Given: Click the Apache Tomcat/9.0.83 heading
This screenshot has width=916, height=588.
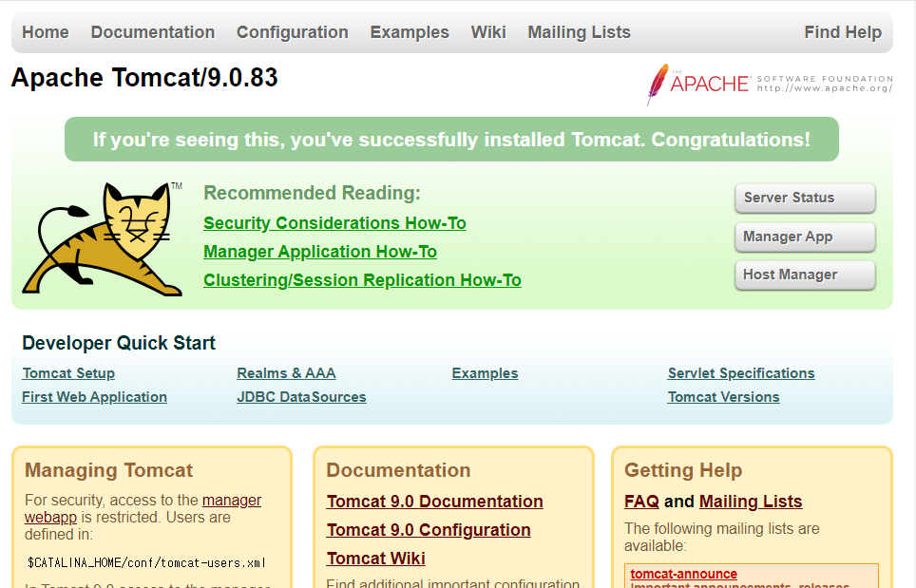Looking at the screenshot, I should pyautogui.click(x=144, y=78).
